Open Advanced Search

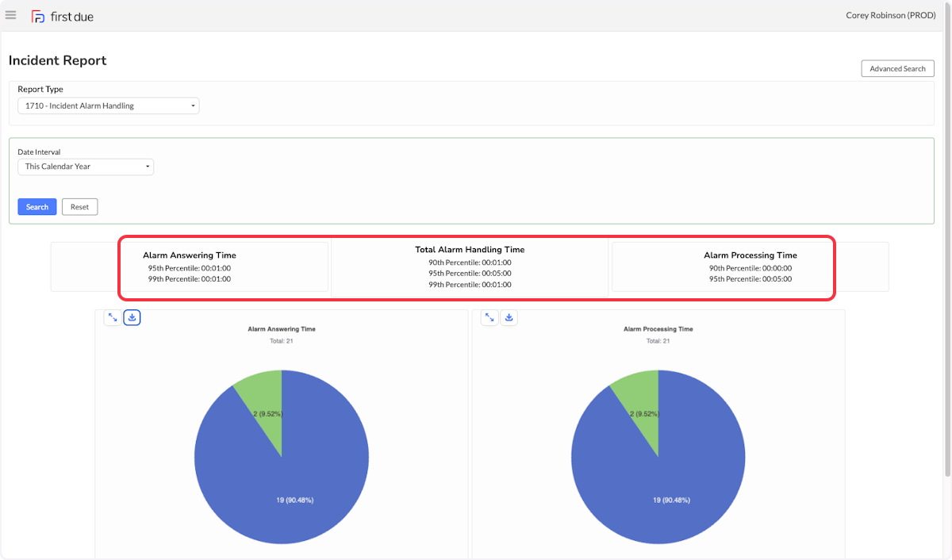(897, 68)
